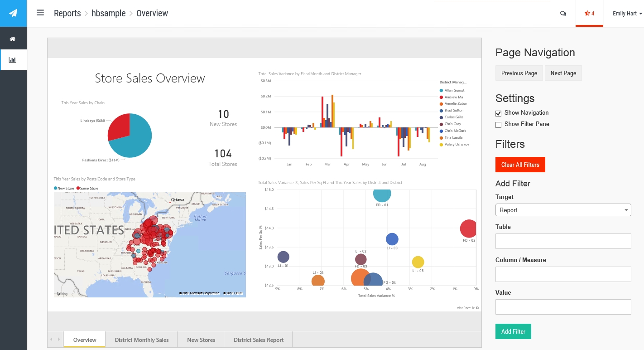This screenshot has width=644, height=350.
Task: Open the Target dropdown showing Report
Action: coord(563,210)
